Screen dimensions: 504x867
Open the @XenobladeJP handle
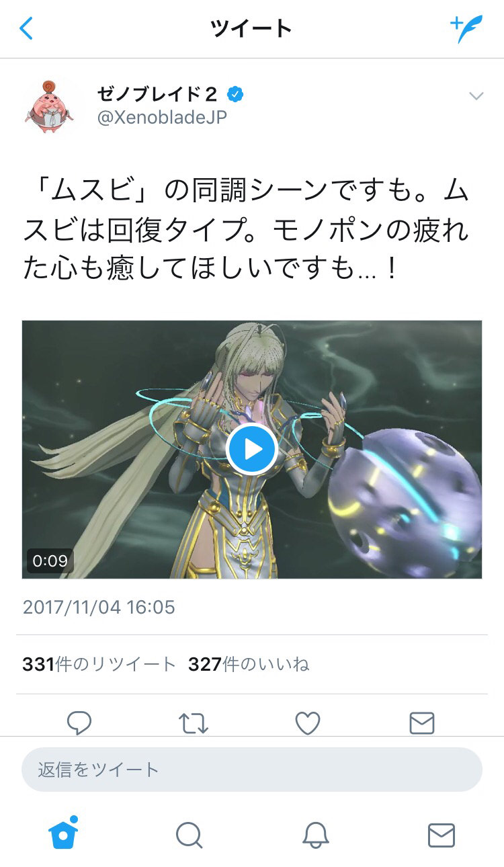162,117
